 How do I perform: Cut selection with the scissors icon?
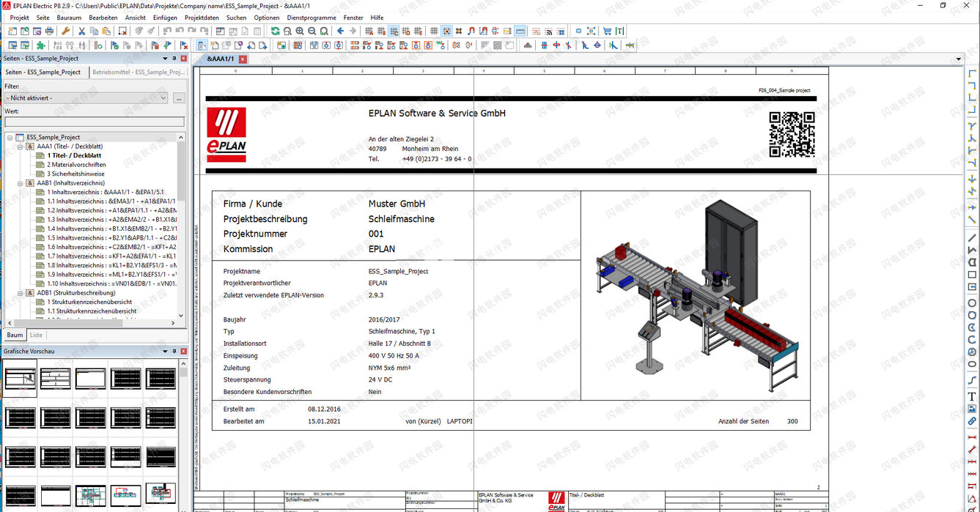[81, 31]
